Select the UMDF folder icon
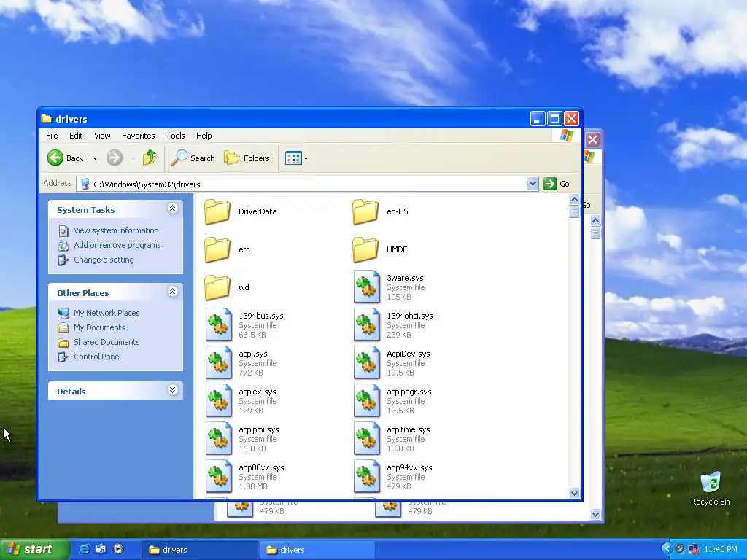The height and width of the screenshot is (560, 747). click(365, 249)
